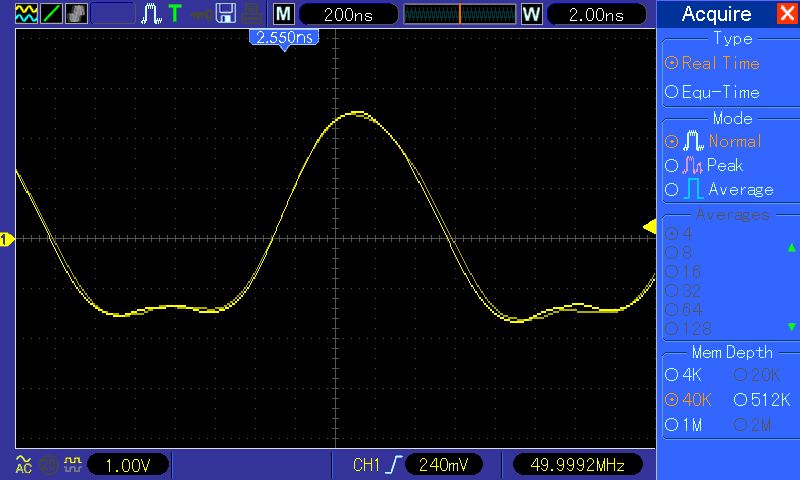The image size is (800, 480).
Task: Click the gray persistence waveform icon
Action: point(77,13)
